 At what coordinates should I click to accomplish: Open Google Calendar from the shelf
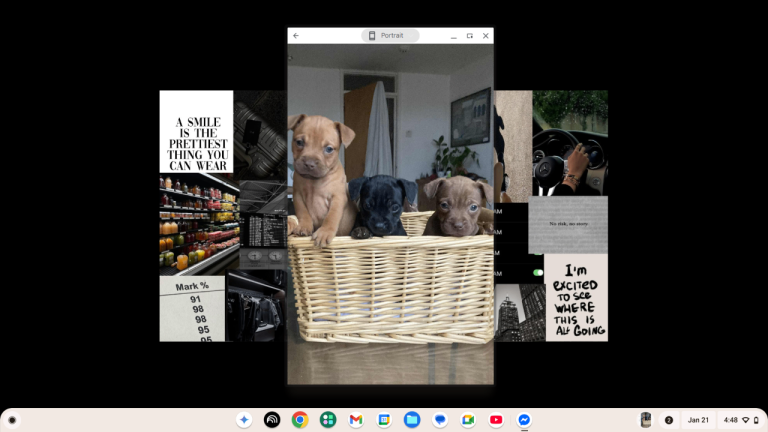coord(383,420)
